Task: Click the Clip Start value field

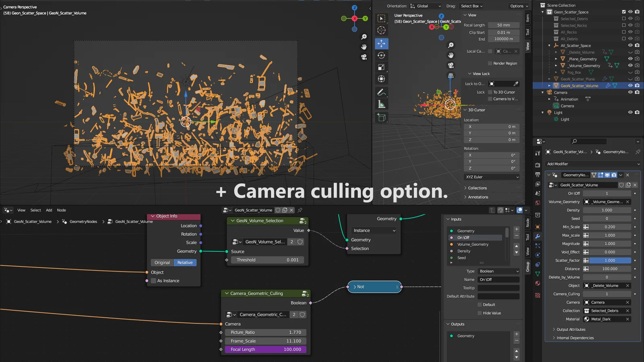Action: point(504,32)
